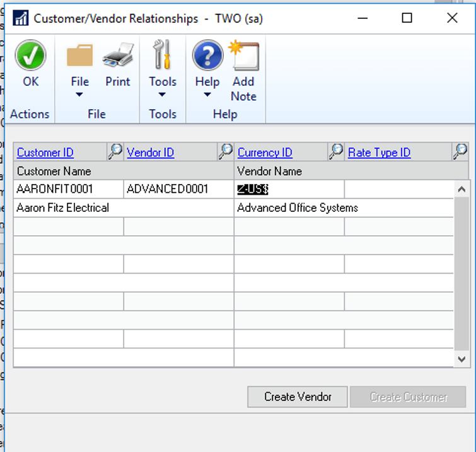This screenshot has height=452, width=476.
Task: Click the Currency ID column link
Action: (265, 153)
